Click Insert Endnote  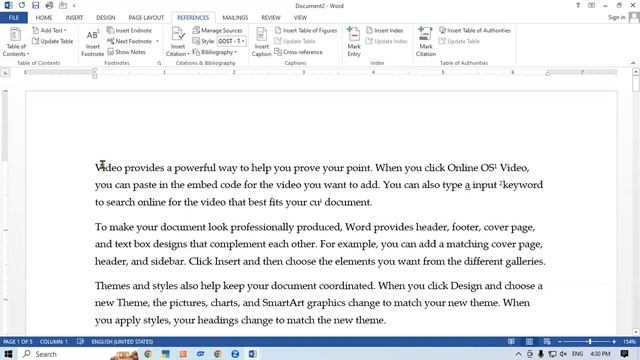(x=129, y=31)
